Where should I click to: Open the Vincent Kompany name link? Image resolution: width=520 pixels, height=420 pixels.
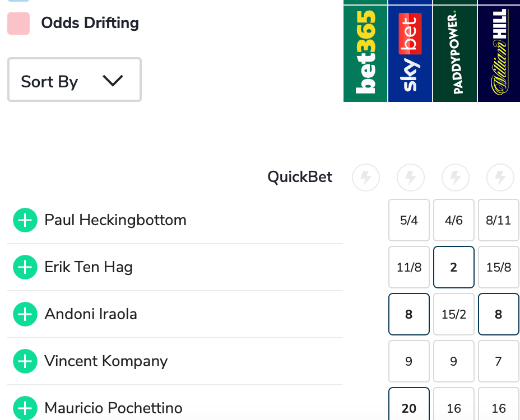106,361
